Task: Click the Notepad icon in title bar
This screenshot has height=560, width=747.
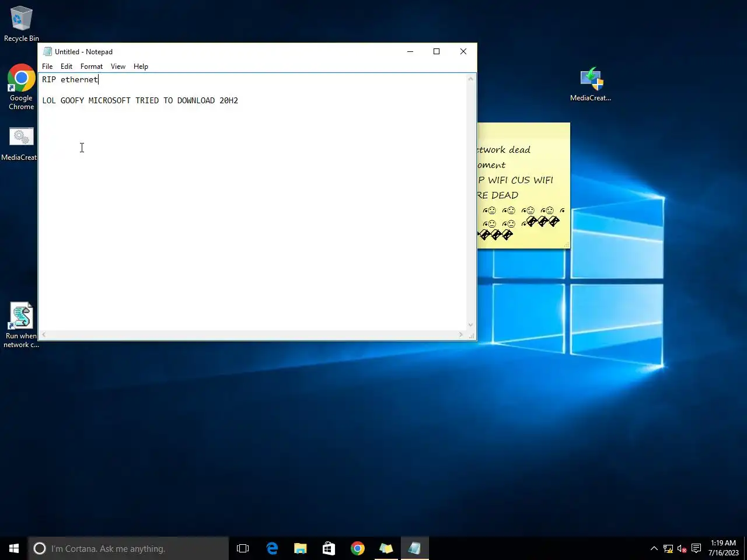Action: point(47,51)
